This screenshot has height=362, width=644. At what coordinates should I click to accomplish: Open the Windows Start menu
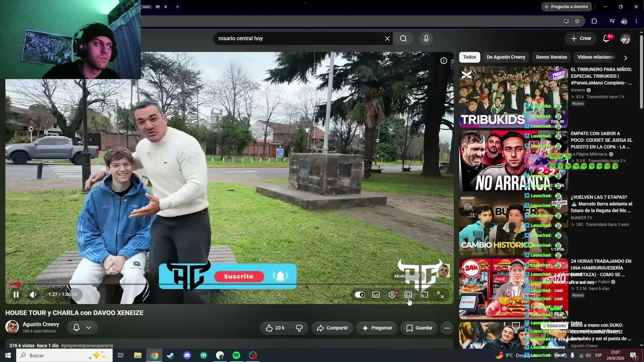8,355
